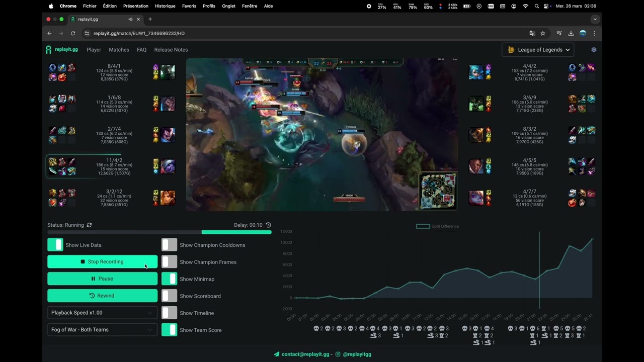
Task: Select the 8/4/1 player champion portrait
Action: point(168,72)
